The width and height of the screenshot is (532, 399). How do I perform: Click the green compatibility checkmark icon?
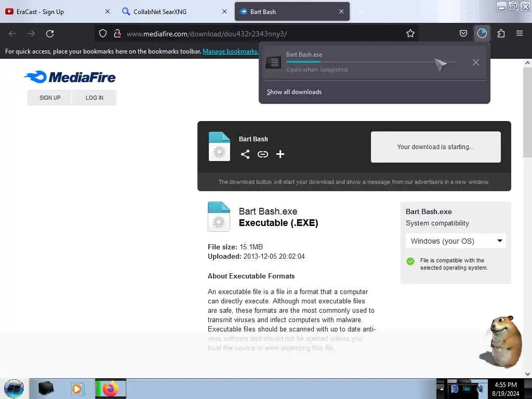click(410, 261)
